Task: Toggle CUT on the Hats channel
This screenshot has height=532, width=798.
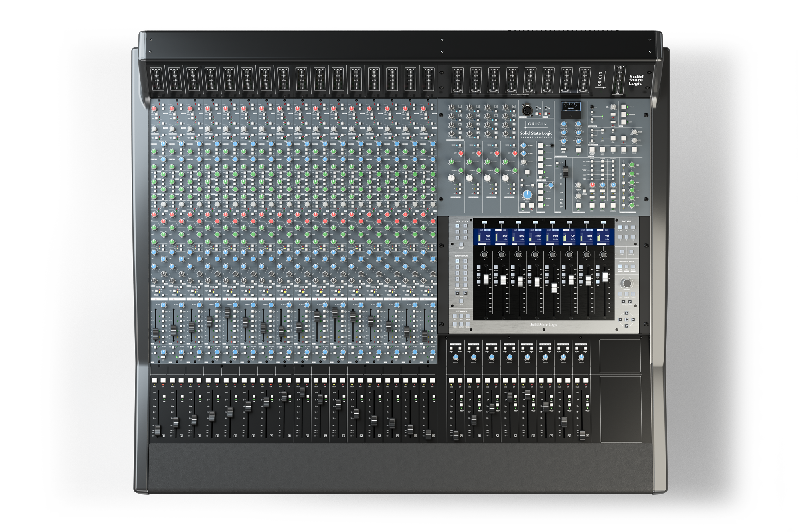Action: pyautogui.click(x=547, y=274)
